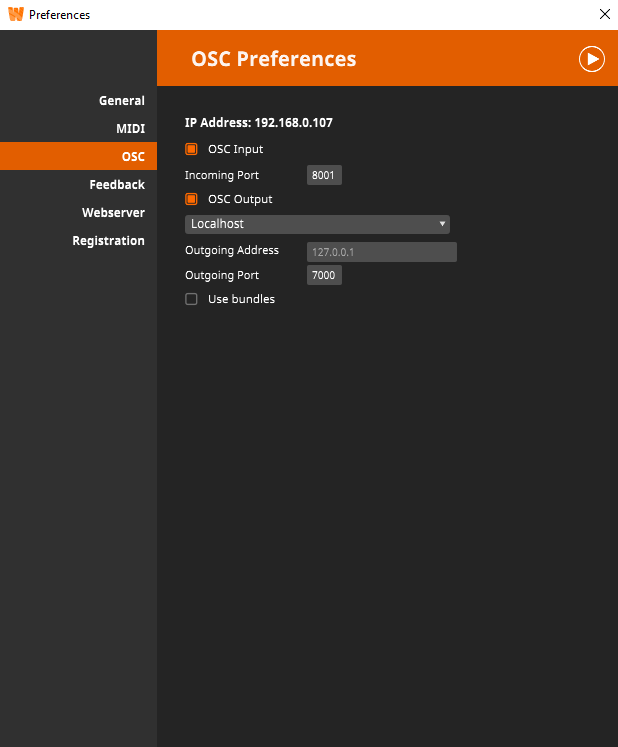618x747 pixels.
Task: Close the Preferences window
Action: [x=603, y=14]
